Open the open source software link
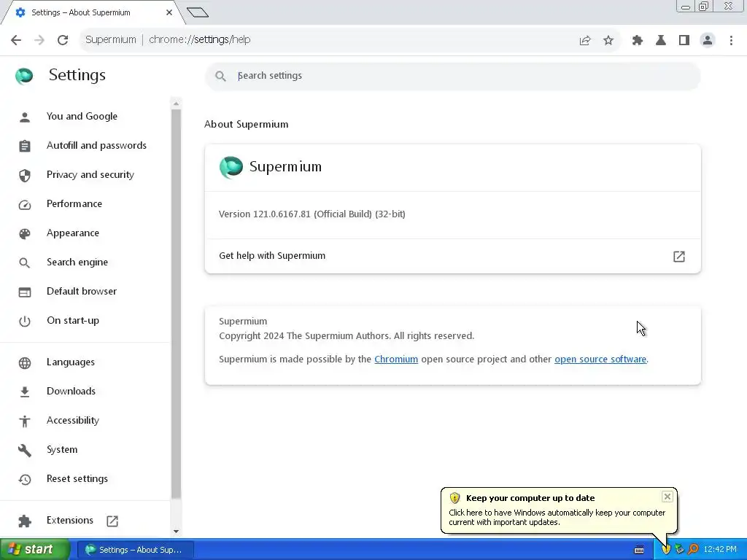Viewport: 747px width, 560px height. tap(600, 359)
